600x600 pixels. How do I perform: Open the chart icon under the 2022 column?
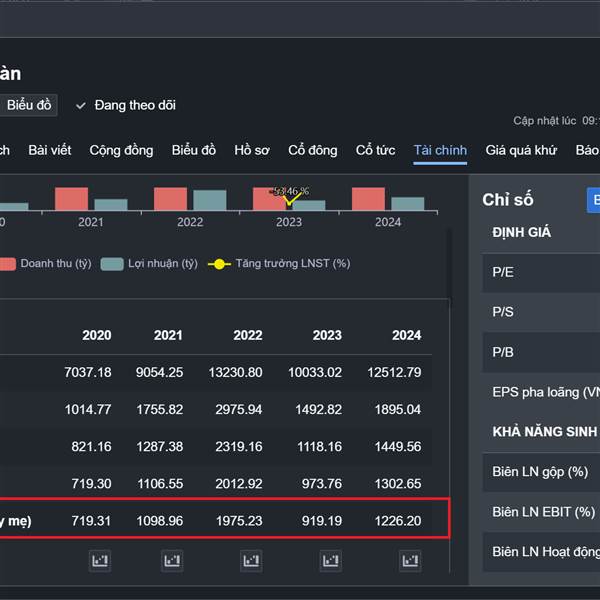tap(250, 560)
